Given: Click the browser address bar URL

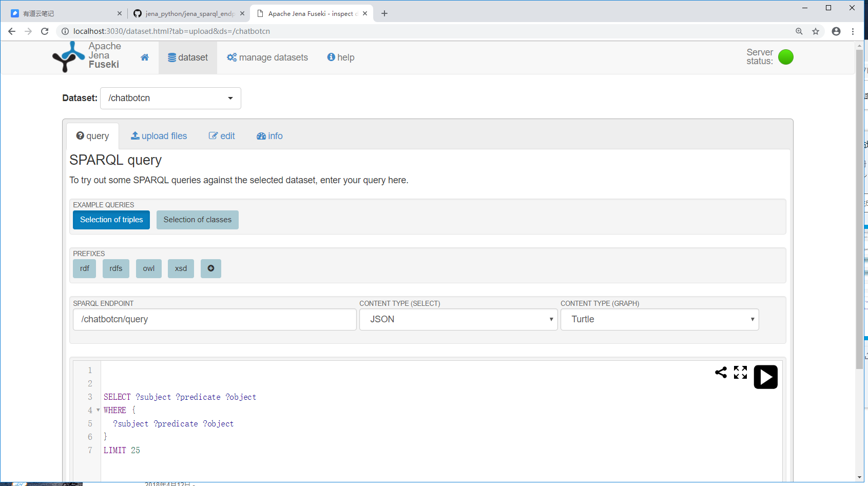Looking at the screenshot, I should (x=171, y=31).
